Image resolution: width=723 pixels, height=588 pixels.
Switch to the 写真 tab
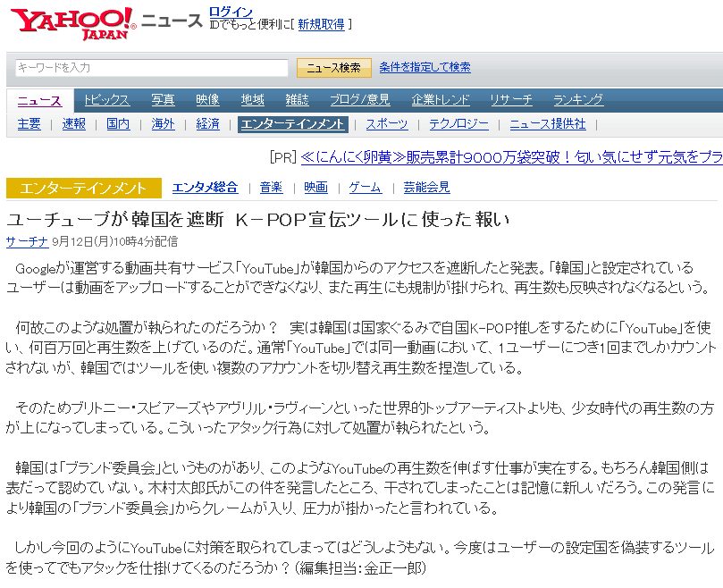[163, 99]
